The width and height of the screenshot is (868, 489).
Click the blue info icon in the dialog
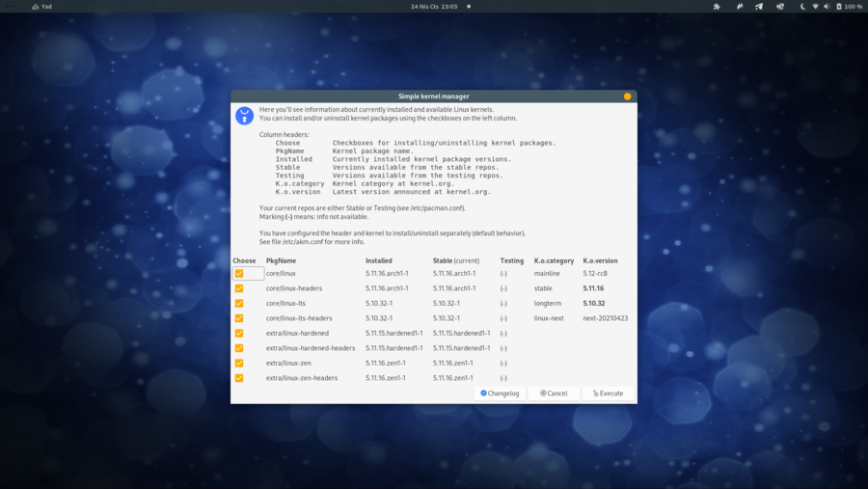245,116
